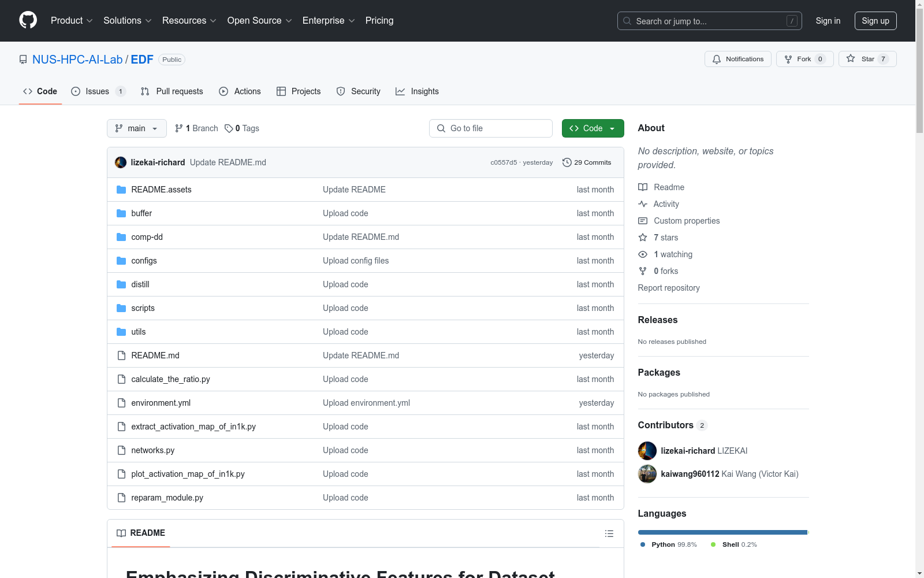Click the Python language bar segment
This screenshot has height=578, width=924.
click(x=722, y=532)
